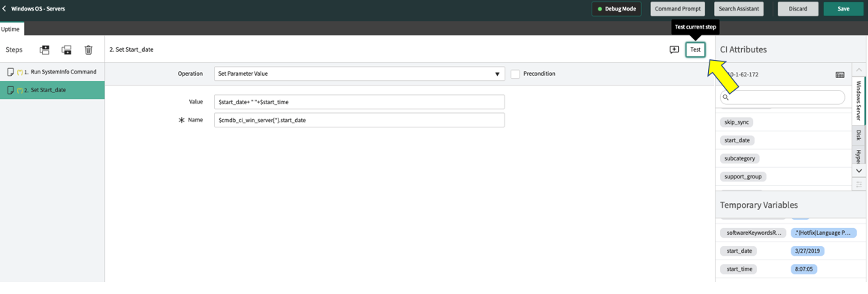Open the Operation dropdown
The height and width of the screenshot is (294, 868).
[359, 73]
